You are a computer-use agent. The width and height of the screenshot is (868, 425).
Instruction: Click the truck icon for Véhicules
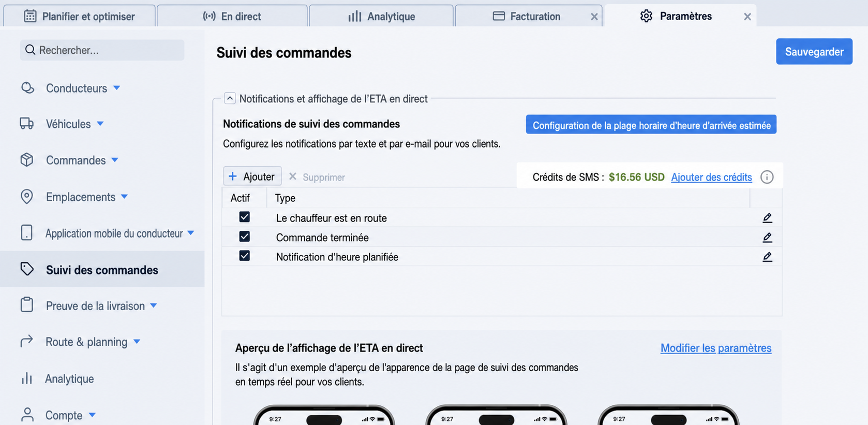tap(27, 124)
